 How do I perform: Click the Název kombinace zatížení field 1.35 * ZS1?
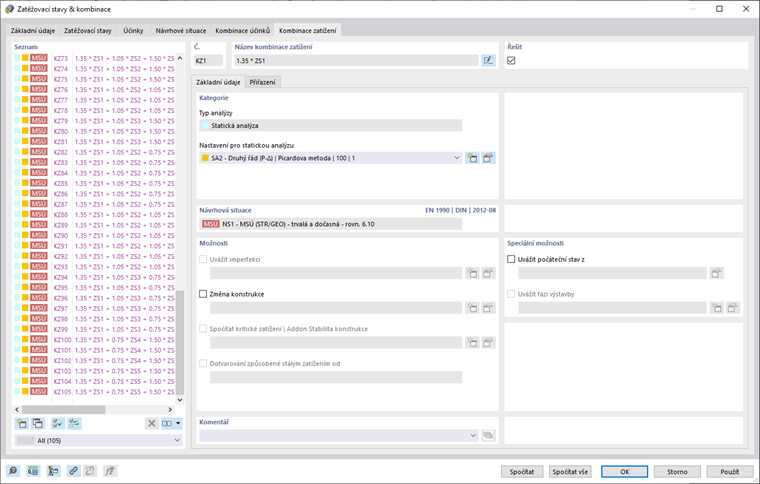coord(356,61)
